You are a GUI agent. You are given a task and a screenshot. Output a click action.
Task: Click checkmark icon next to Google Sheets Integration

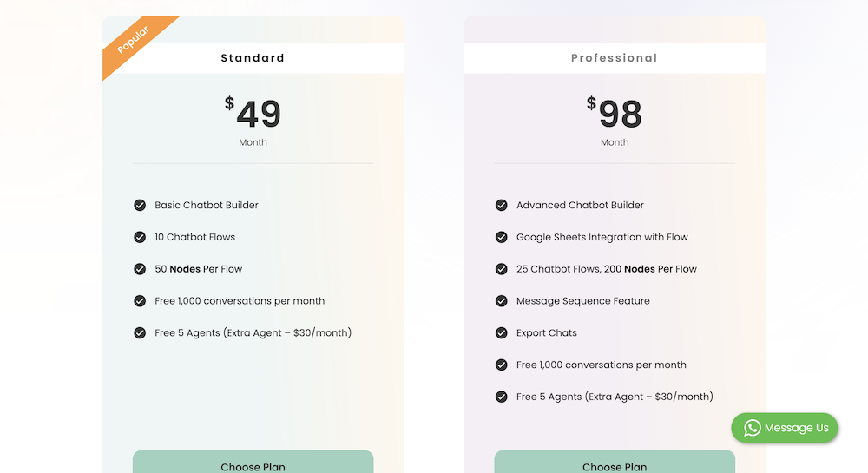coord(502,237)
